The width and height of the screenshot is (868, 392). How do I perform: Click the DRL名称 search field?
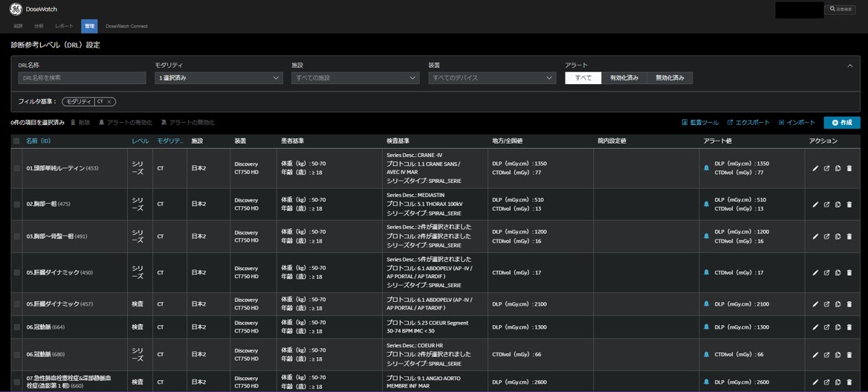(x=82, y=78)
